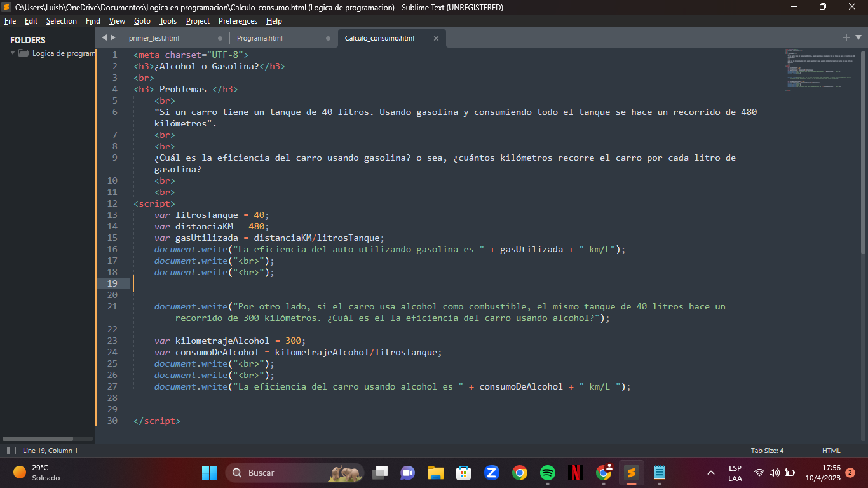Click the value 300 on line 23

pyautogui.click(x=293, y=341)
